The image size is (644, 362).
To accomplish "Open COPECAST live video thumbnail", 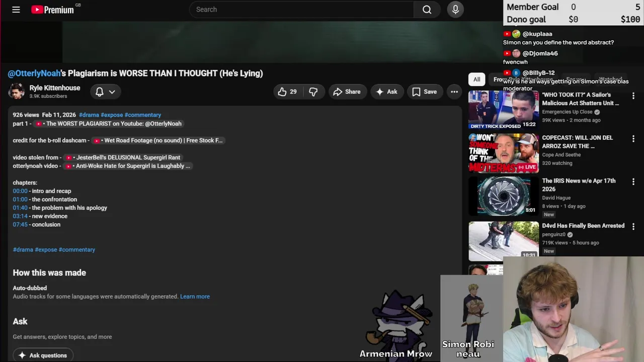I will [x=504, y=153].
